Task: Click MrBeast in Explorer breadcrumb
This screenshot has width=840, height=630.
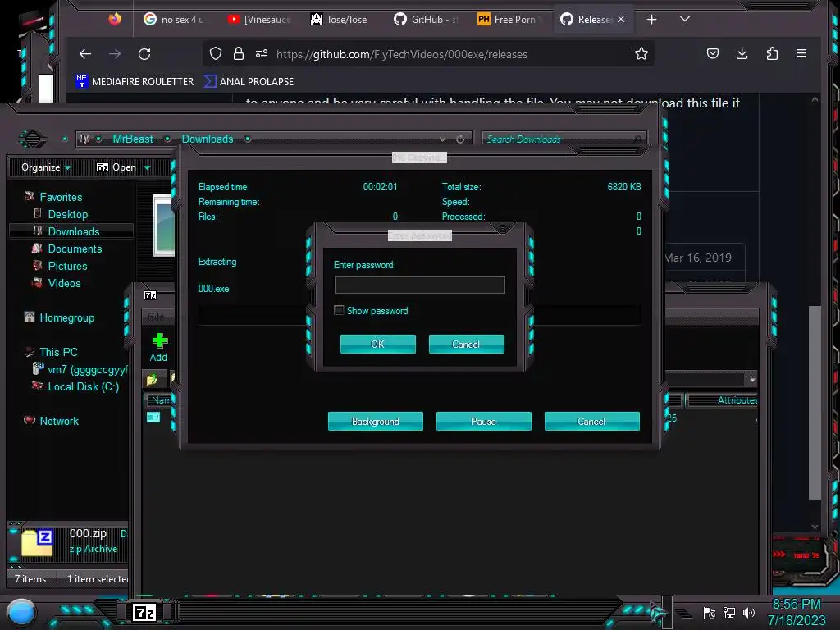Action: click(133, 139)
